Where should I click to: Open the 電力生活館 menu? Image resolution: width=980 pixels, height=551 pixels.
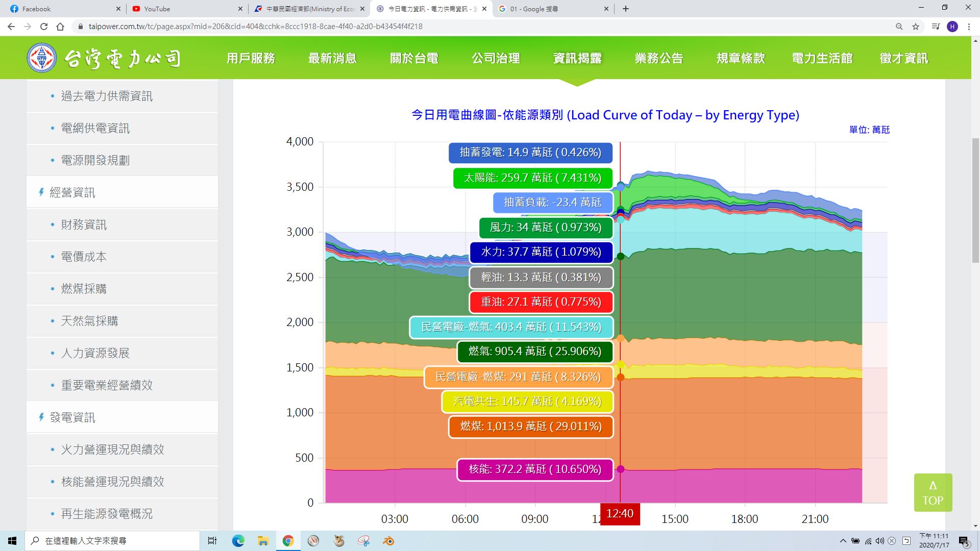(822, 58)
